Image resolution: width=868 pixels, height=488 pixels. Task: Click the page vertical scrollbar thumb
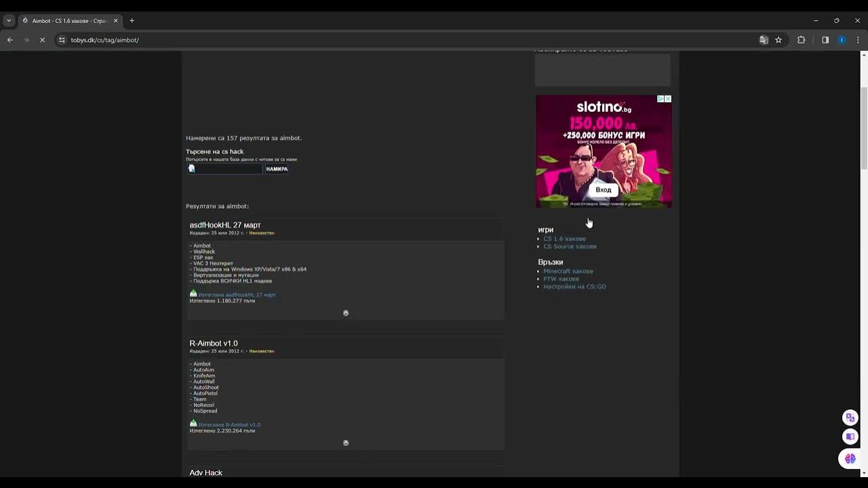(x=864, y=129)
